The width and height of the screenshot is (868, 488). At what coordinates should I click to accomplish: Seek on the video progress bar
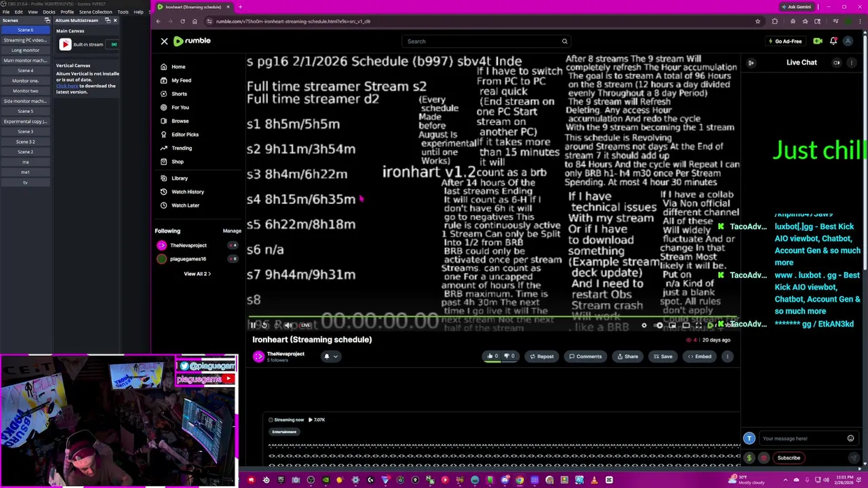(494, 317)
